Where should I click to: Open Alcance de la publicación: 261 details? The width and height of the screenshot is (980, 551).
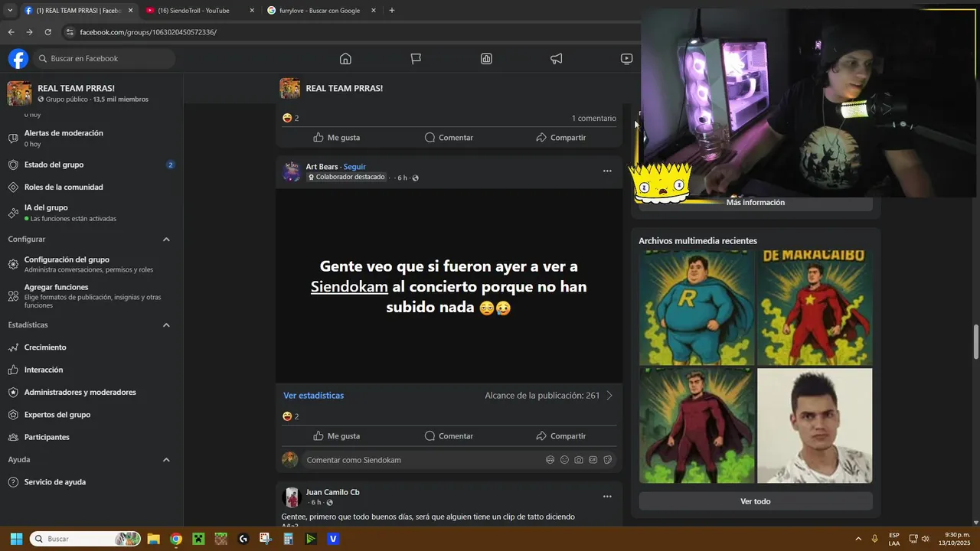(x=549, y=396)
